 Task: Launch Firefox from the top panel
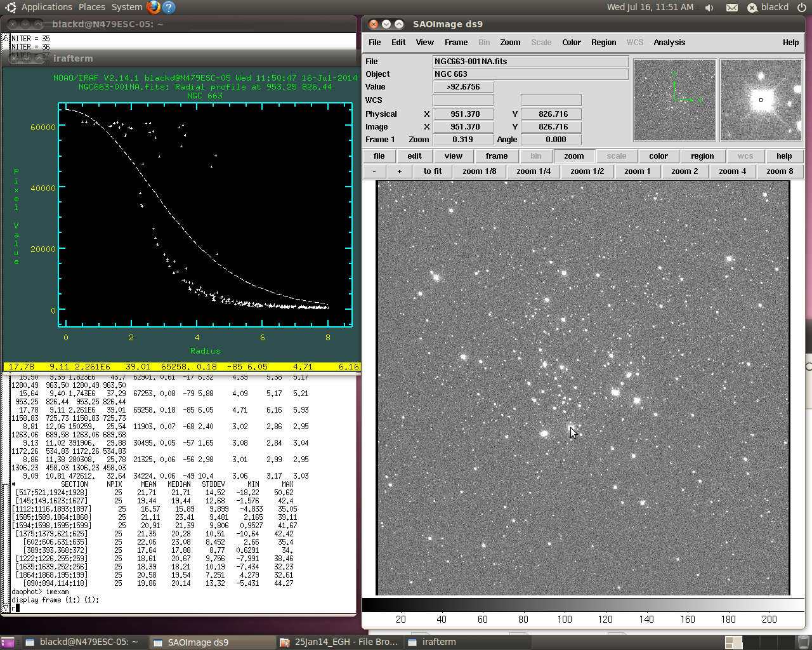[x=154, y=7]
